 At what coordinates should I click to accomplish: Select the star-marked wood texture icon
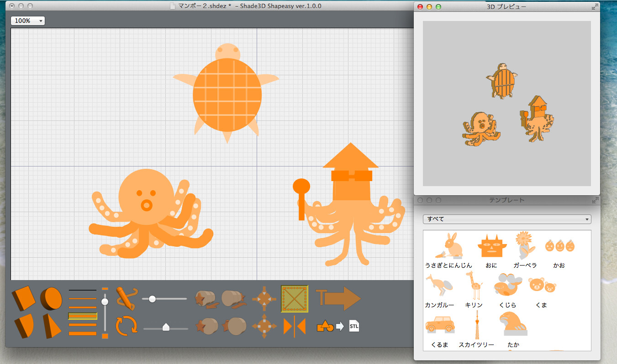click(206, 298)
